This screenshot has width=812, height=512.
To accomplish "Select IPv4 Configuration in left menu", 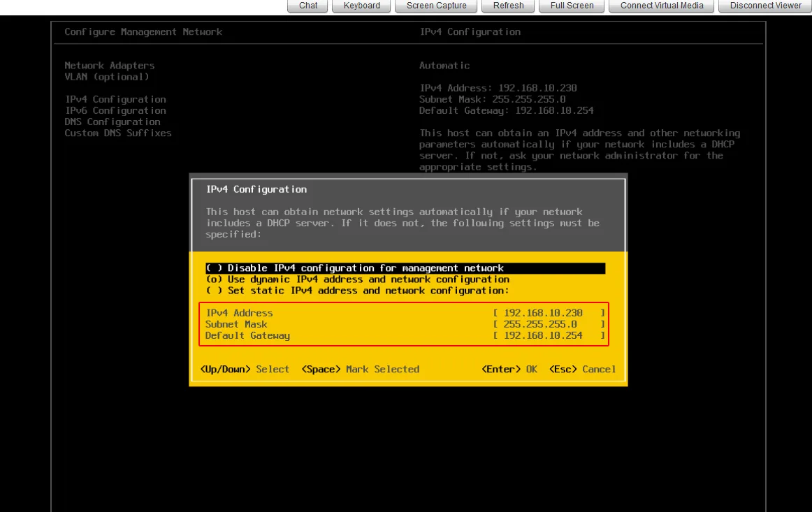I will pyautogui.click(x=115, y=99).
